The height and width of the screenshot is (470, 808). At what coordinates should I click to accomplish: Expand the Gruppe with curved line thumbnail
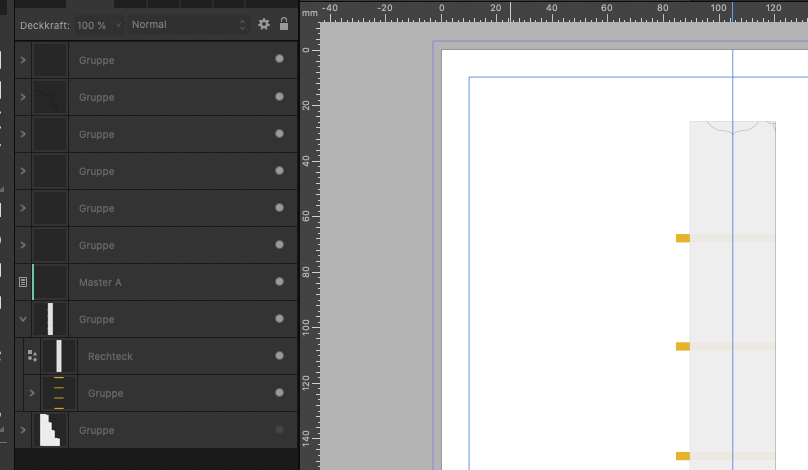[23, 97]
